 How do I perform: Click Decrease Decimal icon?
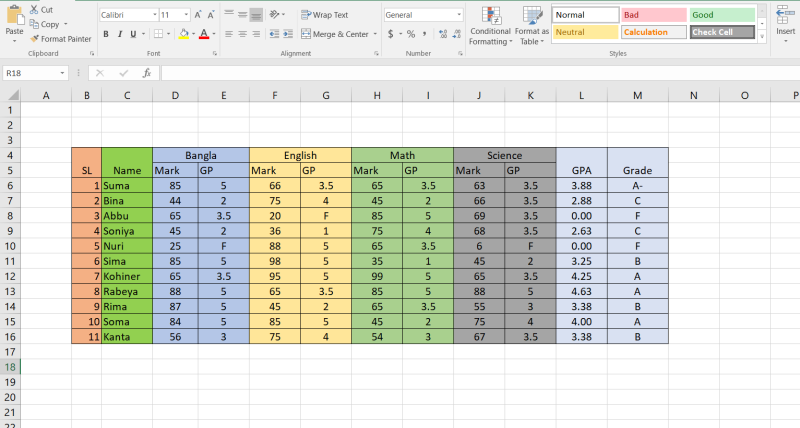[x=457, y=34]
